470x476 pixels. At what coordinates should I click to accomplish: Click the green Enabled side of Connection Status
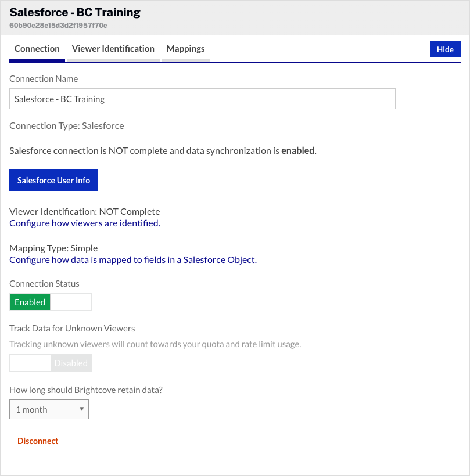[30, 302]
